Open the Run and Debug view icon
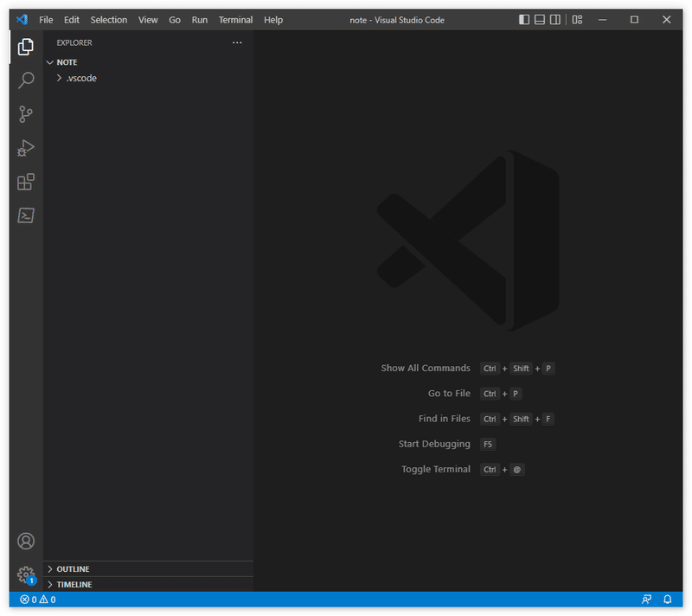 (x=26, y=148)
